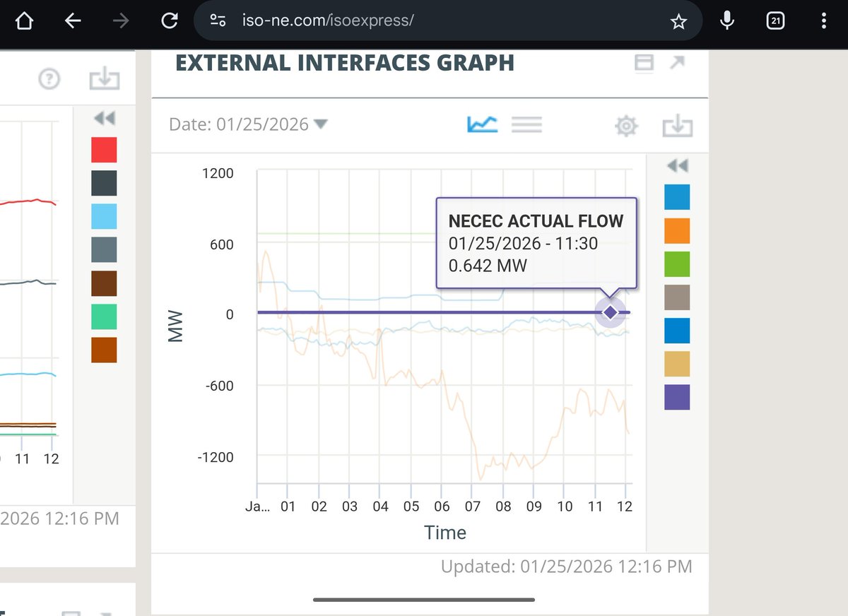
Task: Collapse the External Interfaces widget panel icon
Action: 644,63
